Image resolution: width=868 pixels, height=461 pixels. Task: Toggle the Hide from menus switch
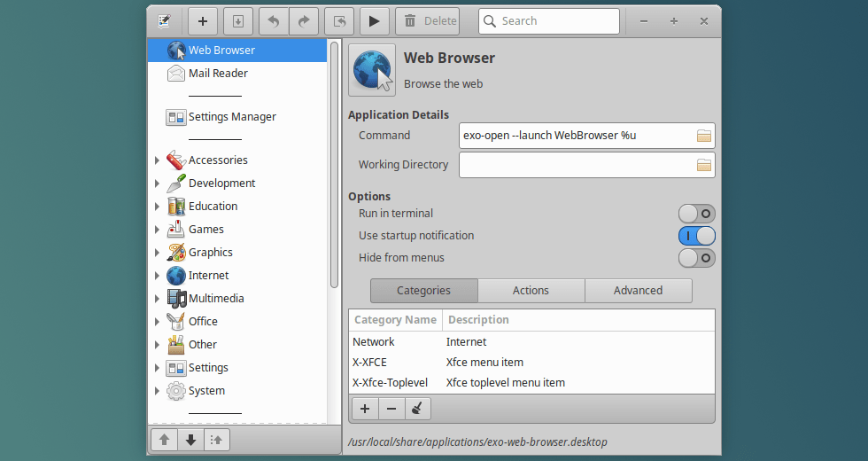click(x=696, y=258)
